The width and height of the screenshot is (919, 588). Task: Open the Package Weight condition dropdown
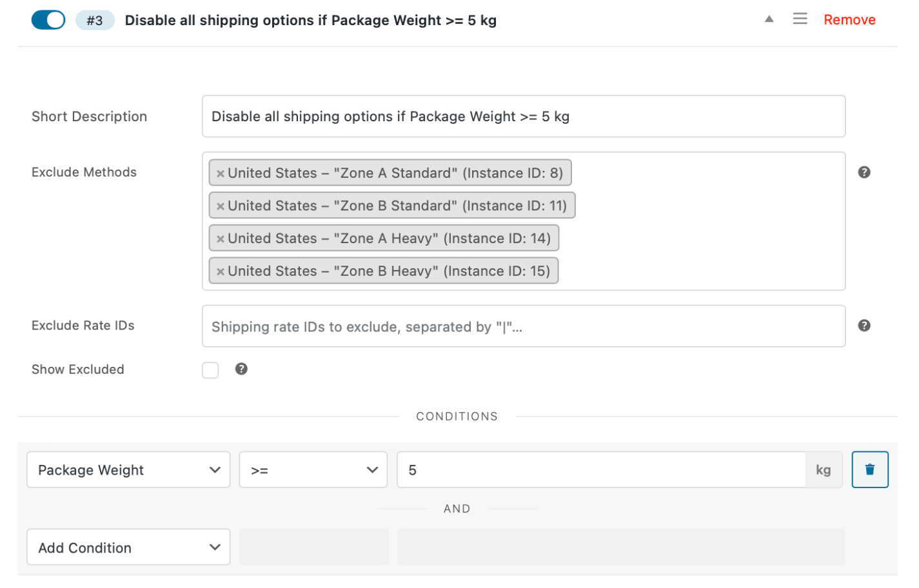[x=128, y=469]
